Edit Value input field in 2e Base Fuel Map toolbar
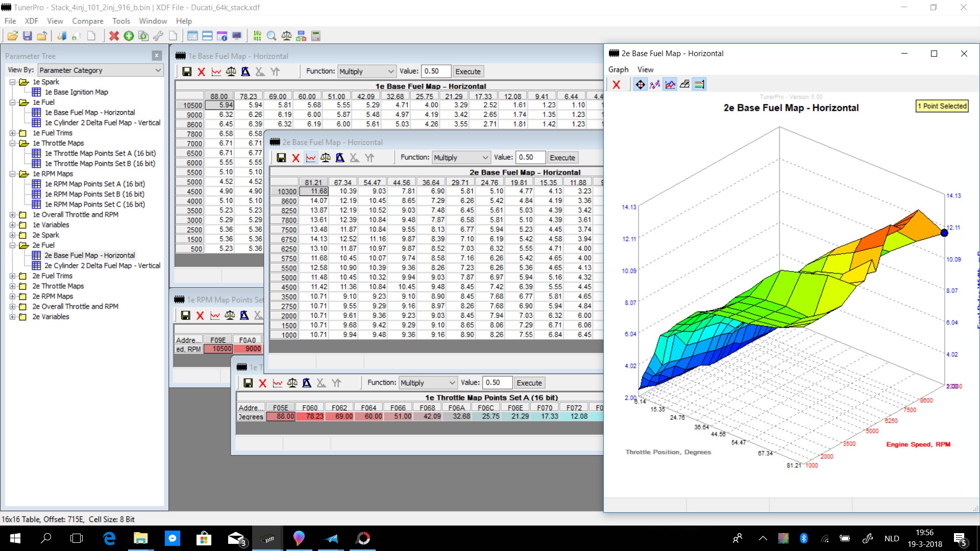The image size is (980, 551). (527, 157)
